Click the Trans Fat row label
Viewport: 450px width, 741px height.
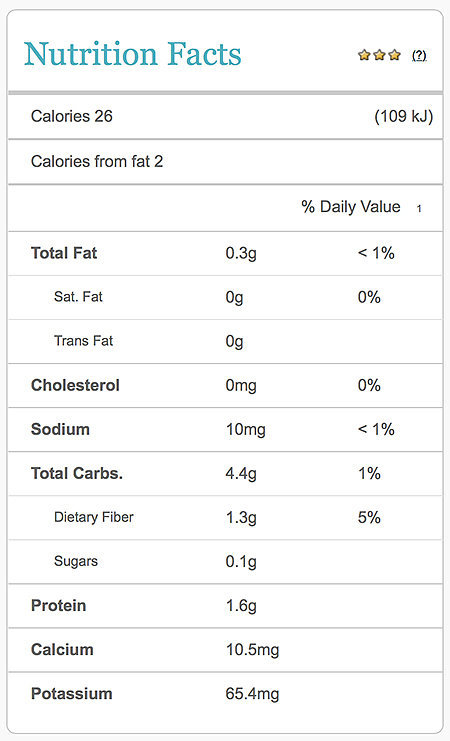click(x=83, y=341)
